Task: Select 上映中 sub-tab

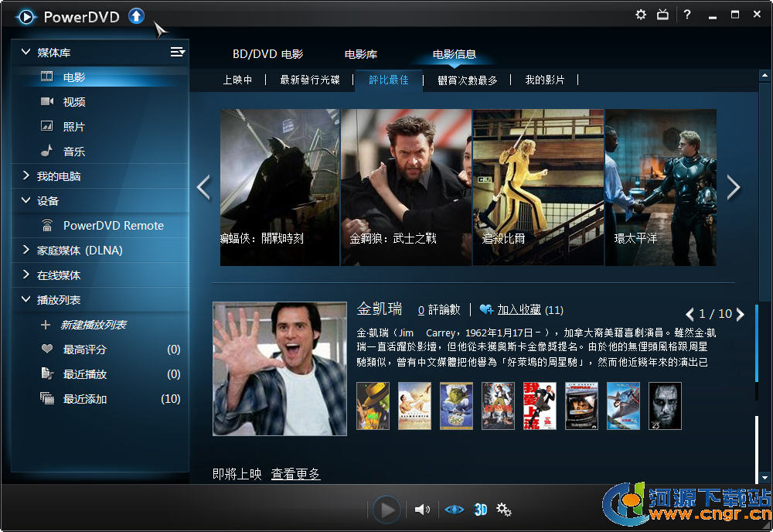Action: 237,80
